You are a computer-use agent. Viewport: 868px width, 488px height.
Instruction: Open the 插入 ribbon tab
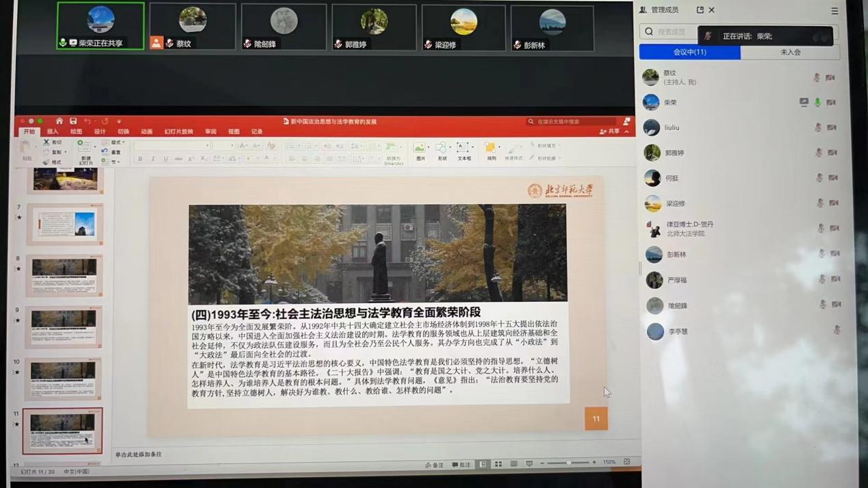53,131
